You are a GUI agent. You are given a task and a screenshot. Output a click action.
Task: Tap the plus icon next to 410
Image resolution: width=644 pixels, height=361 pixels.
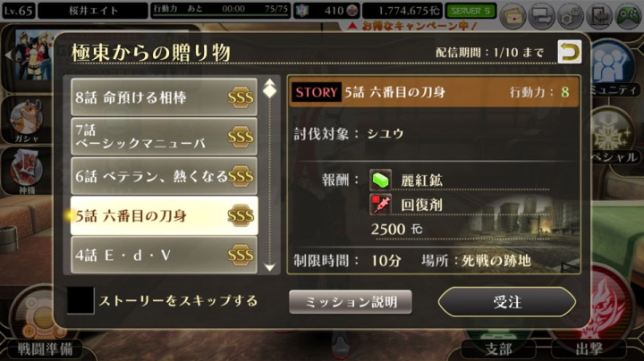click(x=352, y=11)
